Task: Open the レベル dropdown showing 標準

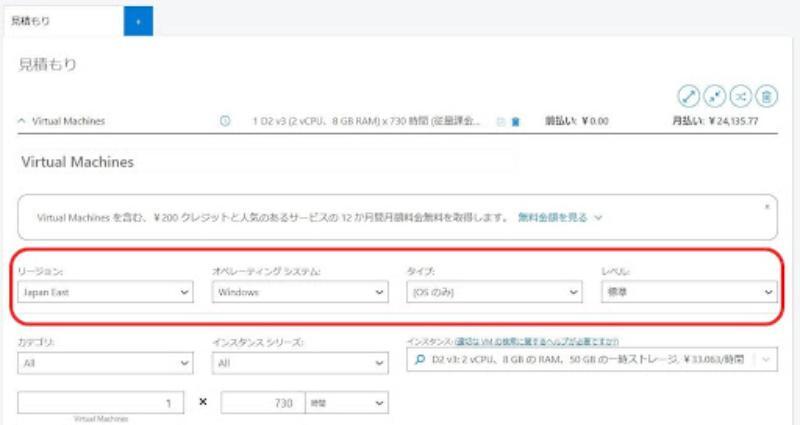Action: pyautogui.click(x=688, y=292)
